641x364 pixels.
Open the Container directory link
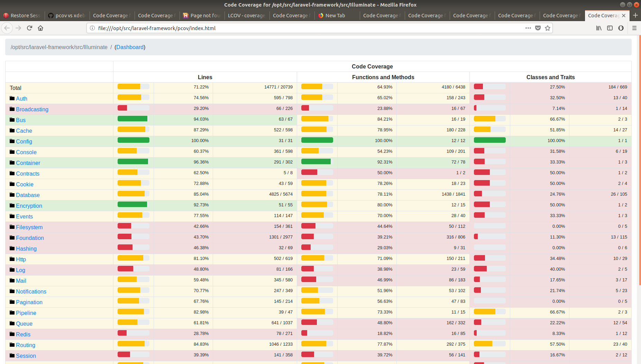tap(28, 163)
